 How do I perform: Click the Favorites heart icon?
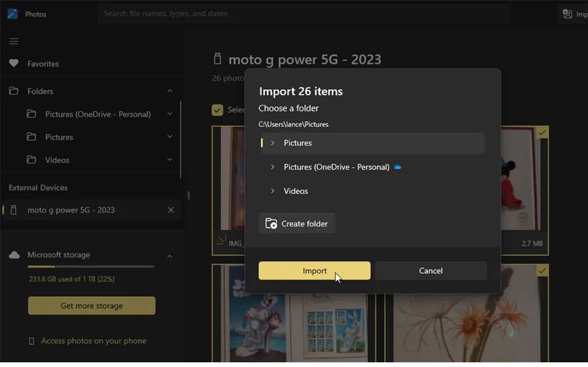[x=14, y=64]
